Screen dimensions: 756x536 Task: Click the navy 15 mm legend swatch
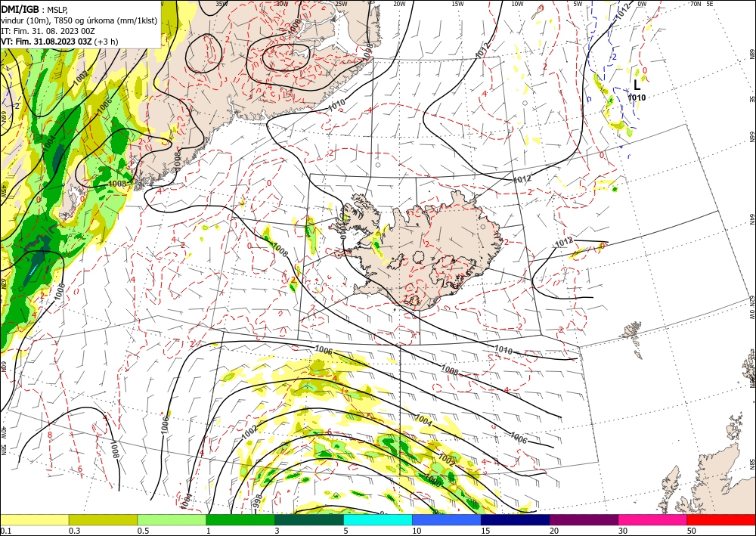(516, 519)
